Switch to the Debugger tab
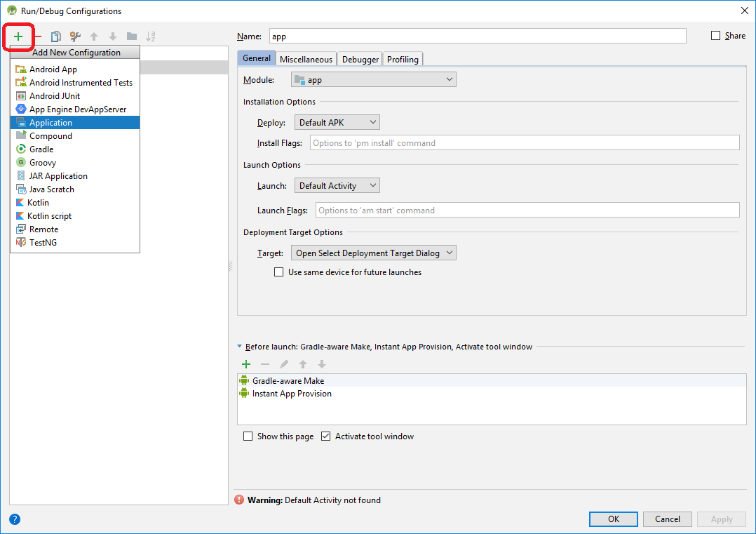This screenshot has height=534, width=756. pyautogui.click(x=360, y=60)
